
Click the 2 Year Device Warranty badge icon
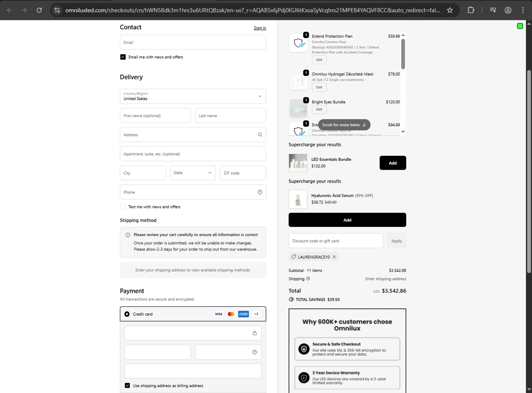(304, 378)
